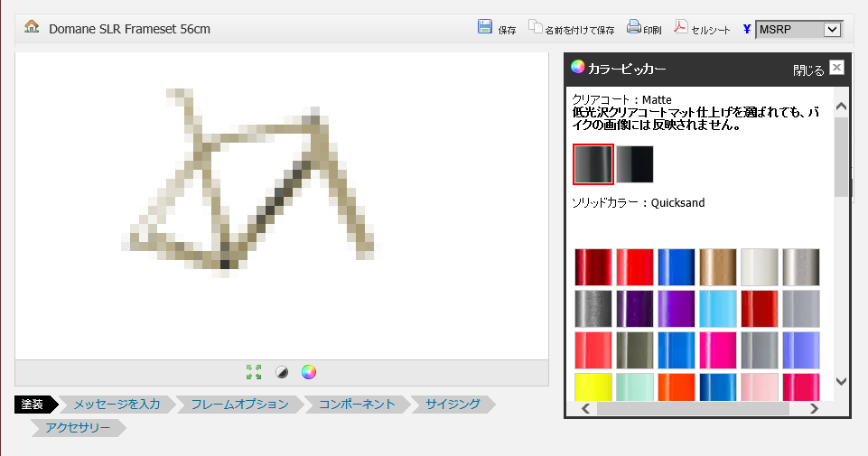Select the 塗装 step tab
This screenshot has height=456, width=868.
36,405
